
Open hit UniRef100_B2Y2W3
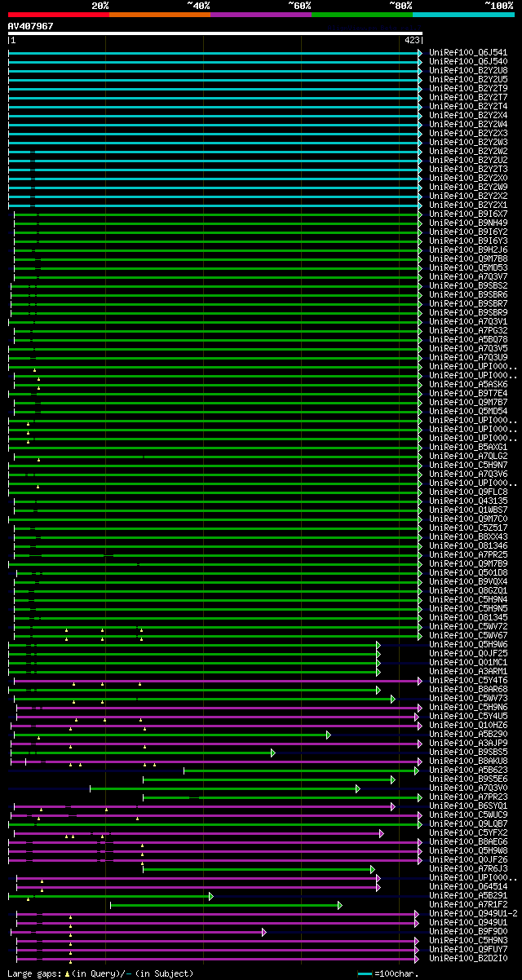(x=469, y=142)
